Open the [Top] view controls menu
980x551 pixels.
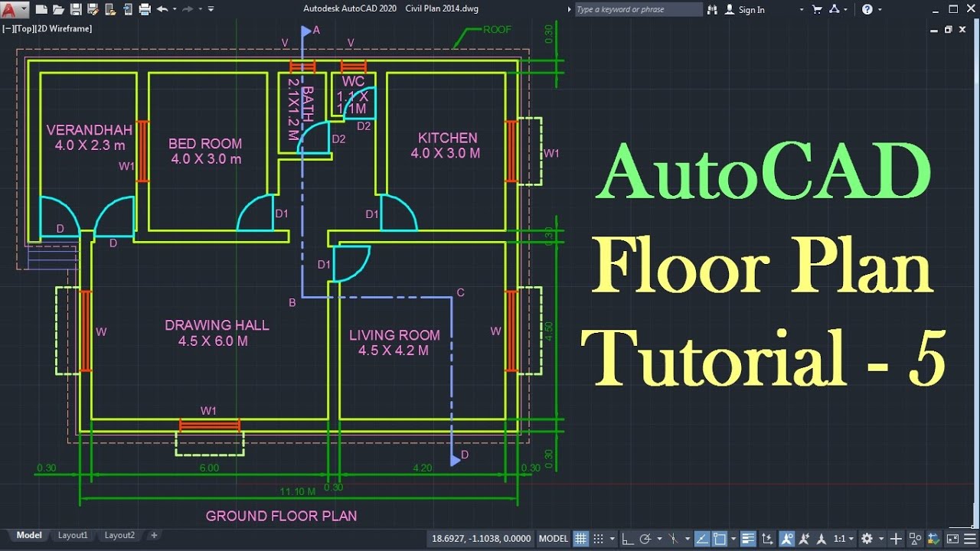click(23, 28)
